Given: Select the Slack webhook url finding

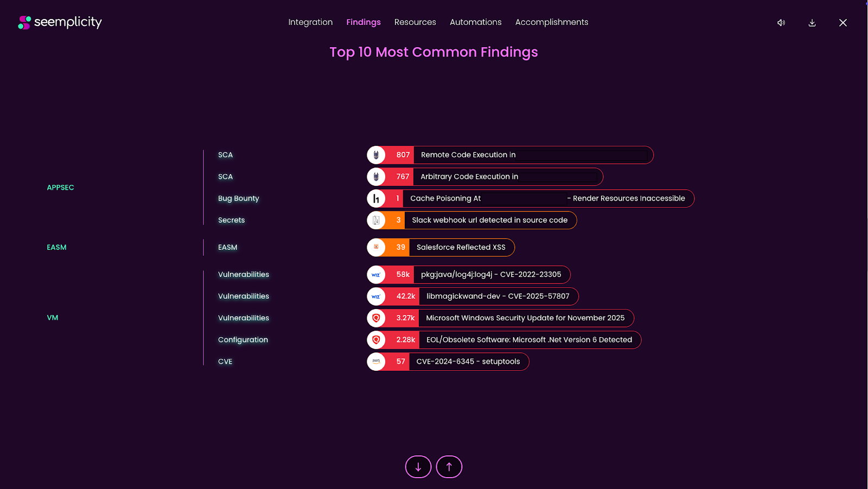Looking at the screenshot, I should (489, 220).
